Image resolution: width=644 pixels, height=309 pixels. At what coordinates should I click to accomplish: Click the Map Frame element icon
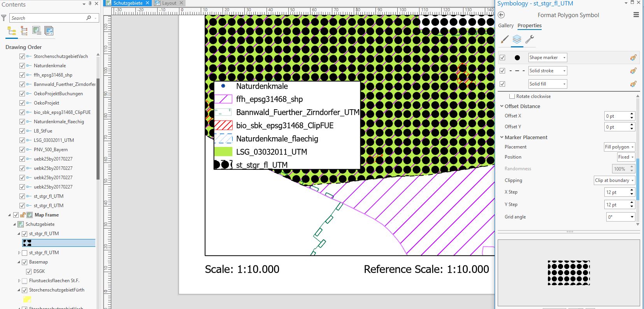30,215
